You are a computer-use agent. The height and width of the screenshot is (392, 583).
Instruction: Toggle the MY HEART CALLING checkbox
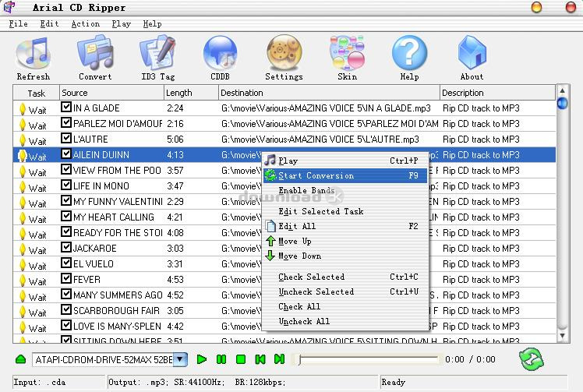(66, 216)
